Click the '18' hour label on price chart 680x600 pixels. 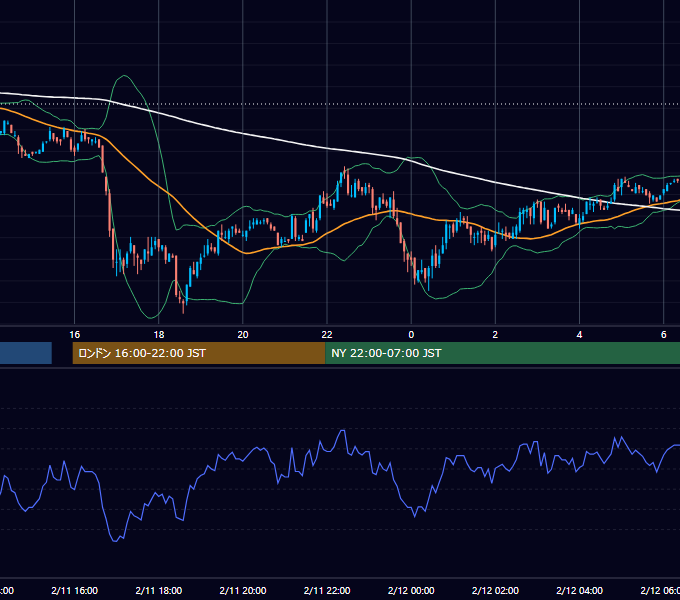click(x=159, y=335)
